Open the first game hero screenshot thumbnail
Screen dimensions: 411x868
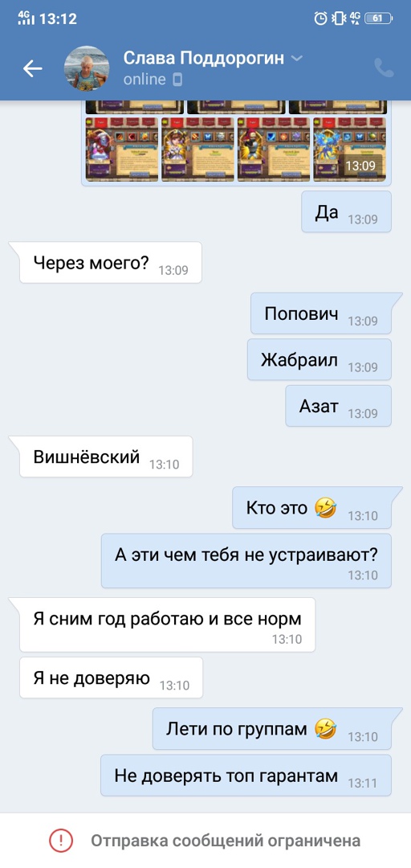pyautogui.click(x=121, y=149)
